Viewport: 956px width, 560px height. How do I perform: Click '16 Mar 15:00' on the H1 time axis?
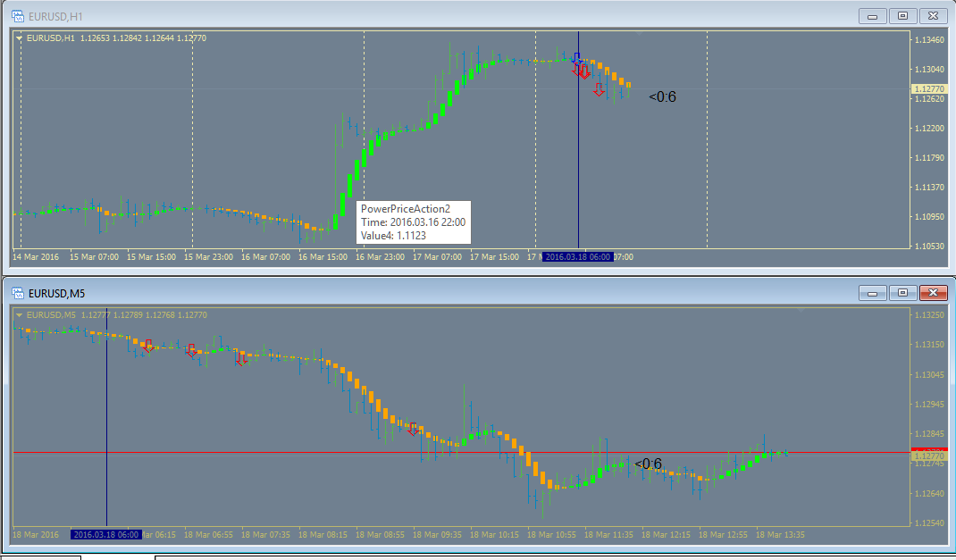[323, 257]
